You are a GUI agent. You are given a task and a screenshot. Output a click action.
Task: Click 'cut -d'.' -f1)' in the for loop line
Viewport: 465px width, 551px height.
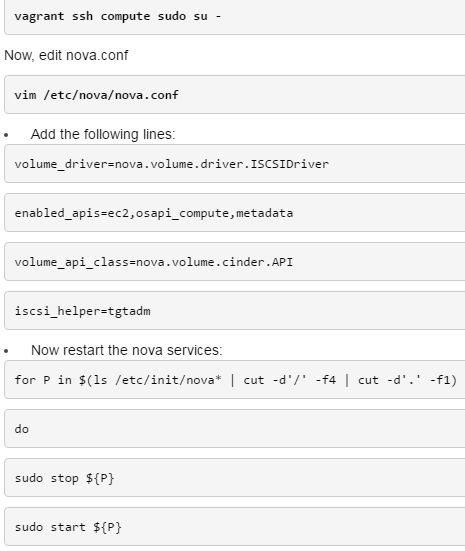coord(407,380)
